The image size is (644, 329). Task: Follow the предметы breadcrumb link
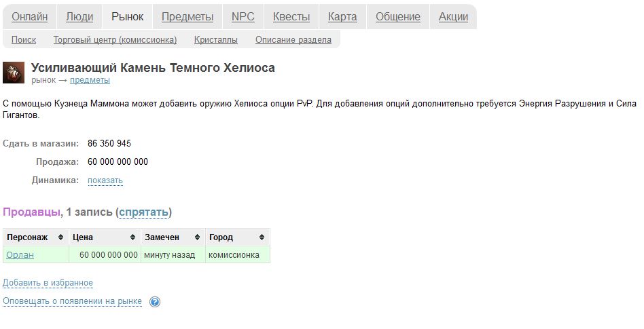(x=90, y=80)
